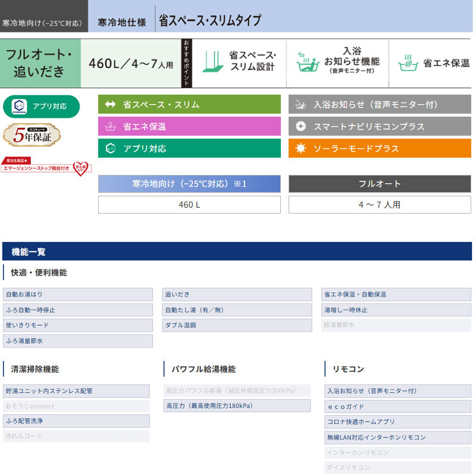476x476 pixels.
Task: Click the ecoガイド feature item
Action: [397, 406]
